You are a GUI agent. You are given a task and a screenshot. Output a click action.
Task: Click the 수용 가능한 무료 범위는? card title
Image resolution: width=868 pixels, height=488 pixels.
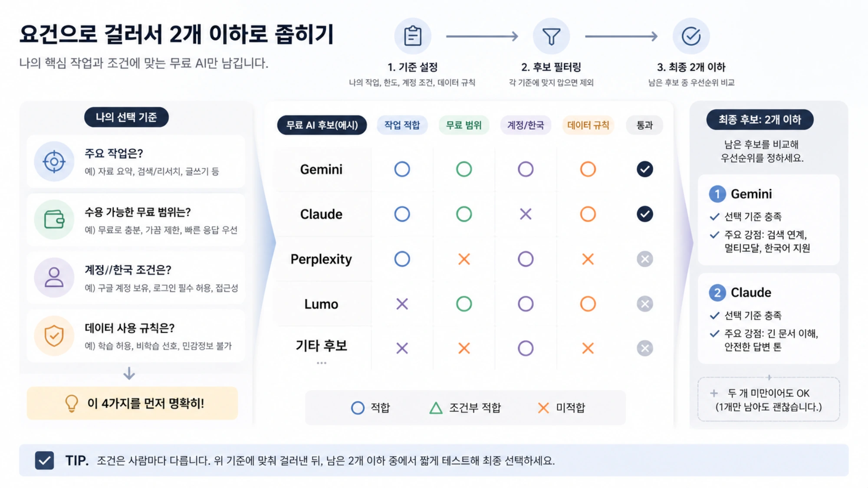pyautogui.click(x=138, y=212)
